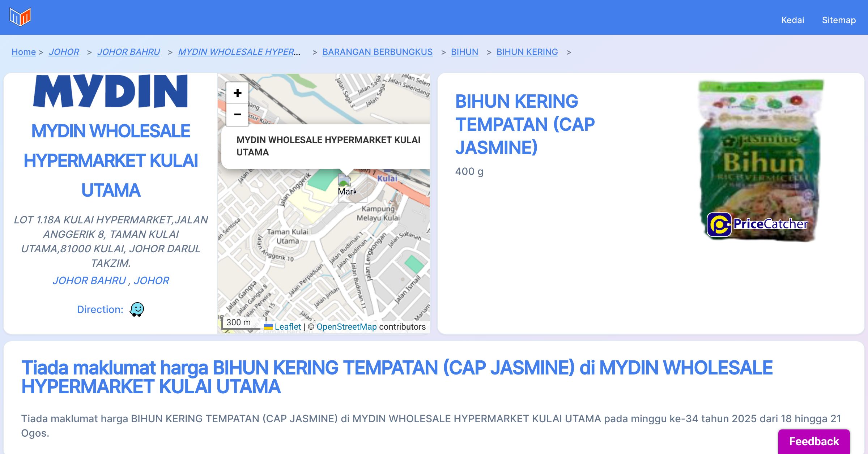Open the BIHUN breadcrumb link
Screen dimensions: 868x454
coord(464,52)
